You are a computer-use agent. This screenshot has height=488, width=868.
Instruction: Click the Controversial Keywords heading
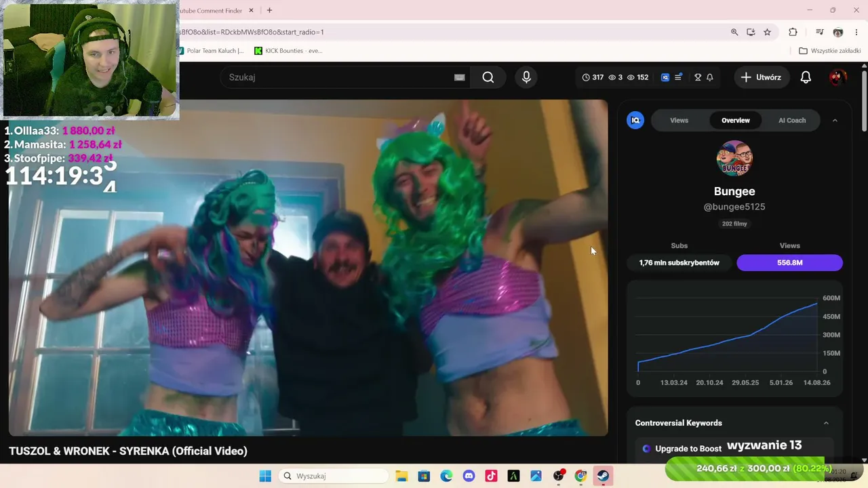(678, 423)
